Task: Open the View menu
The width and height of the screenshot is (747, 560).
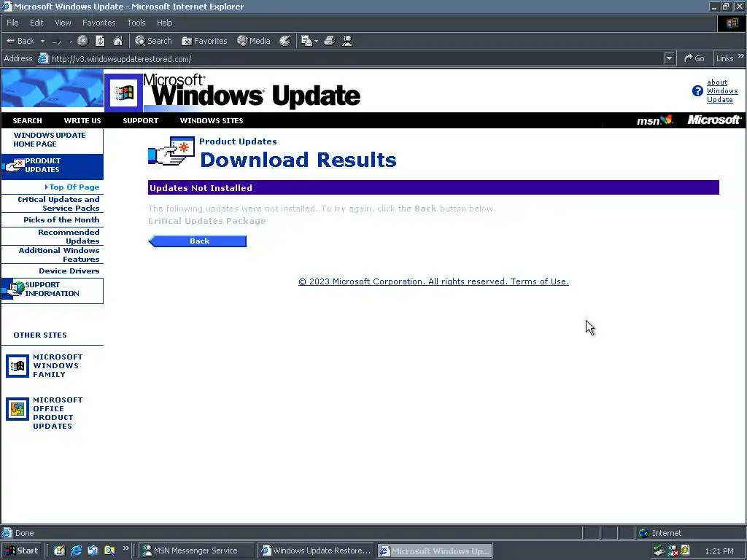Action: coord(63,23)
